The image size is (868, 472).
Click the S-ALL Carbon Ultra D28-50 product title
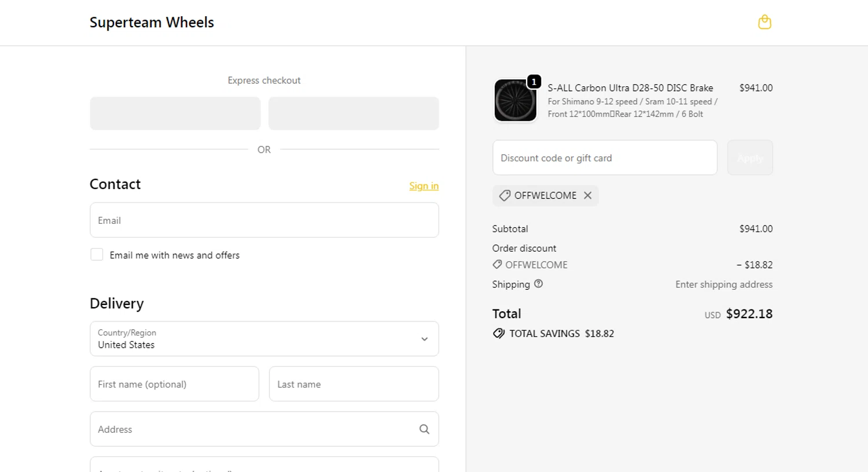630,88
